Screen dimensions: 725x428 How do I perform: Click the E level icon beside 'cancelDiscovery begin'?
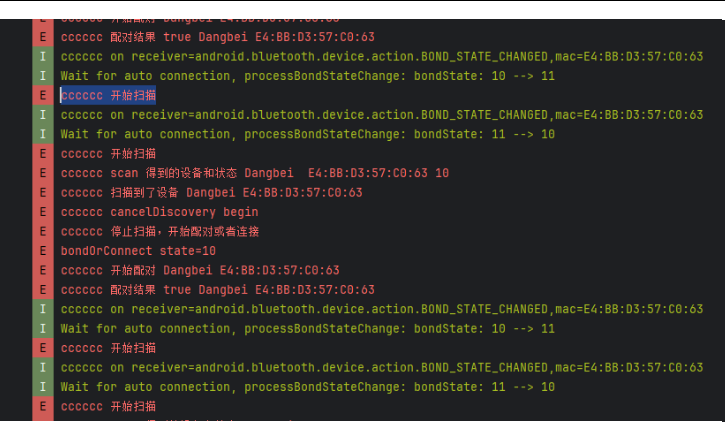(43, 212)
